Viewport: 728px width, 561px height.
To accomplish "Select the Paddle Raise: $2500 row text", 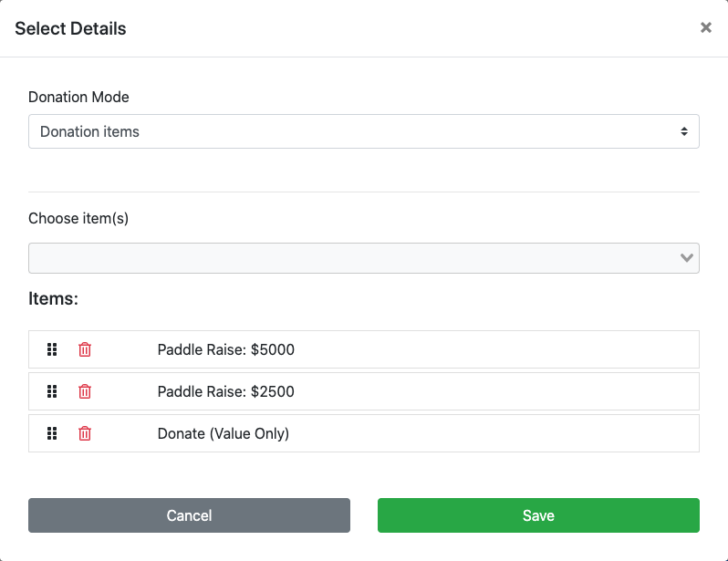I will click(226, 391).
